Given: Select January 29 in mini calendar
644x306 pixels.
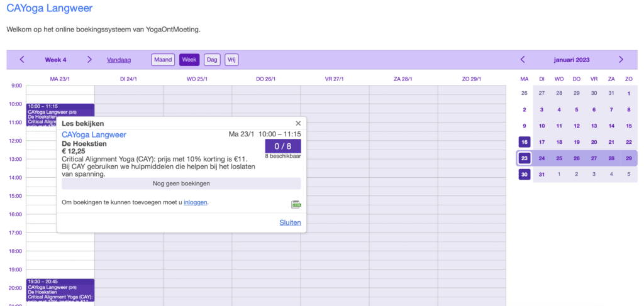Looking at the screenshot, I should click(629, 158).
